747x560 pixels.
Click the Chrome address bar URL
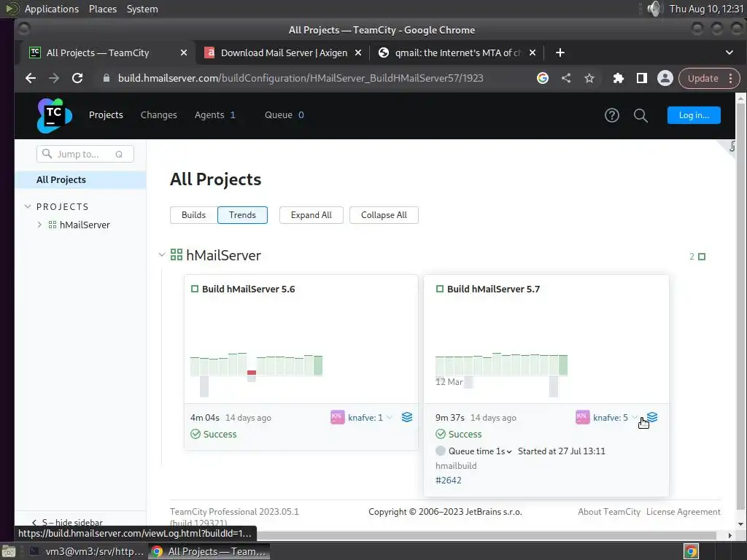300,78
